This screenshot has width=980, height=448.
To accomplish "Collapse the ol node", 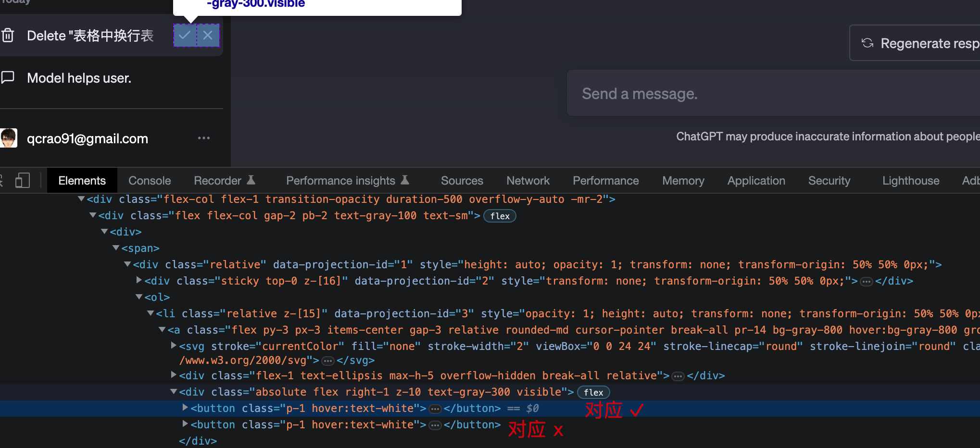I will point(139,297).
